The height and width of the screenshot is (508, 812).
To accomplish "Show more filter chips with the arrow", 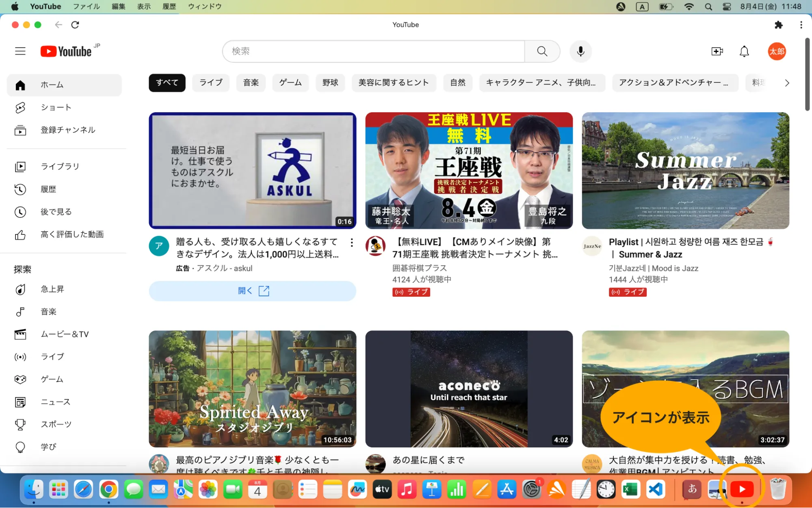I will (787, 83).
